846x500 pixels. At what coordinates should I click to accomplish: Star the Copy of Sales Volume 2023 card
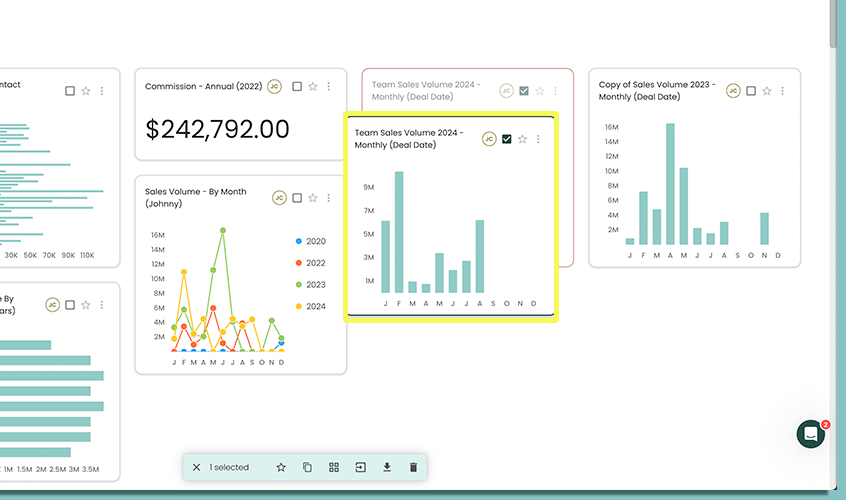[x=767, y=91]
